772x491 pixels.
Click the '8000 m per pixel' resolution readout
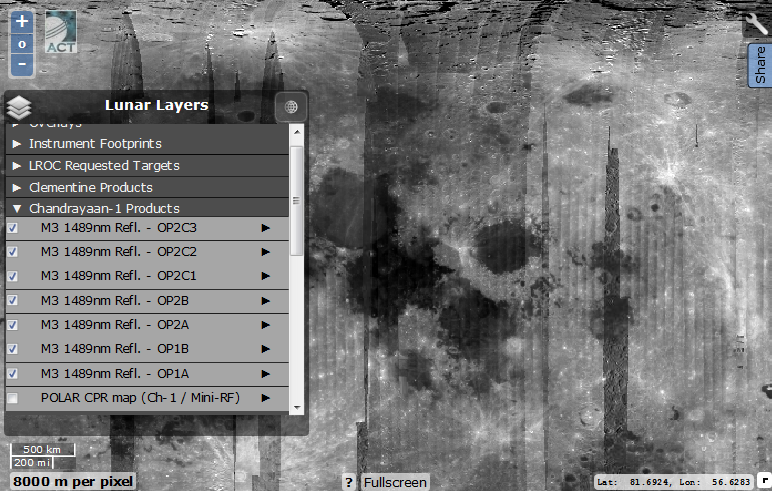[x=73, y=482]
